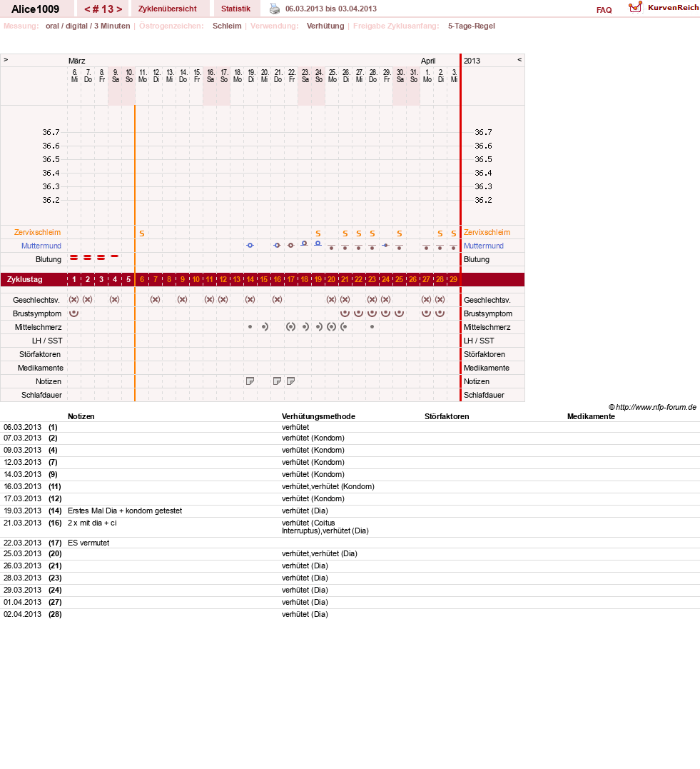Click the left LH / SST row label
Image resolution: width=700 pixels, height=769 pixels.
click(x=47, y=341)
